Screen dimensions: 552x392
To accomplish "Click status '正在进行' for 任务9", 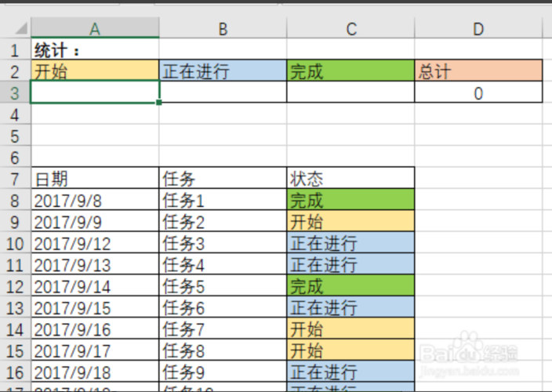I will (351, 372).
